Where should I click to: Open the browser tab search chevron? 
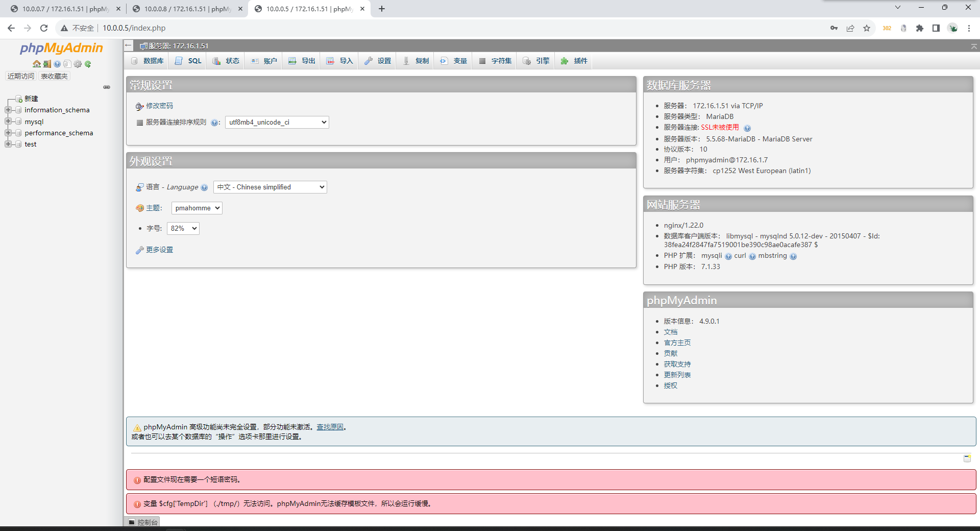(898, 7)
